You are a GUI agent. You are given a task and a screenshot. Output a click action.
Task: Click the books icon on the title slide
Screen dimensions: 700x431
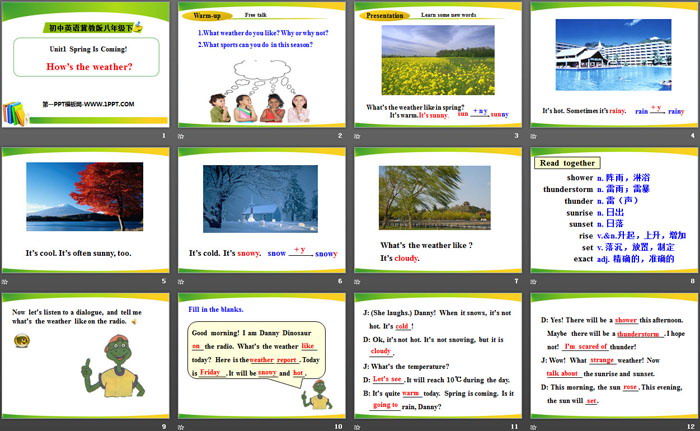[x=16, y=114]
